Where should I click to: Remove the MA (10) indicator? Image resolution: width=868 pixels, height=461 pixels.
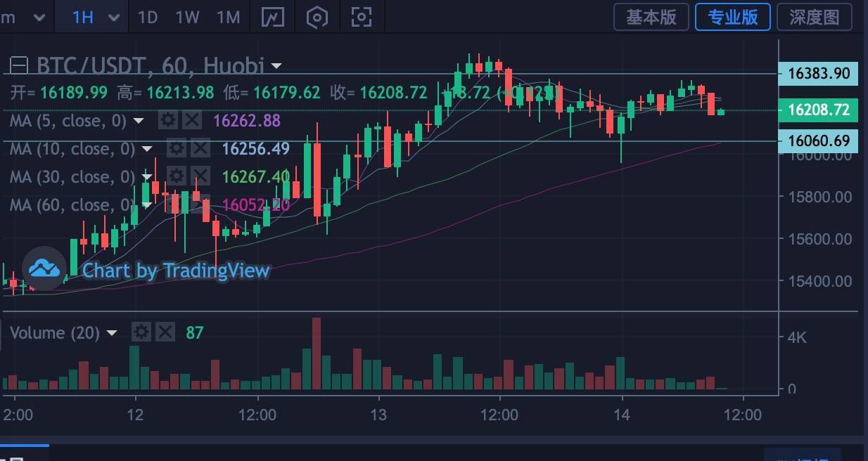pos(200,148)
